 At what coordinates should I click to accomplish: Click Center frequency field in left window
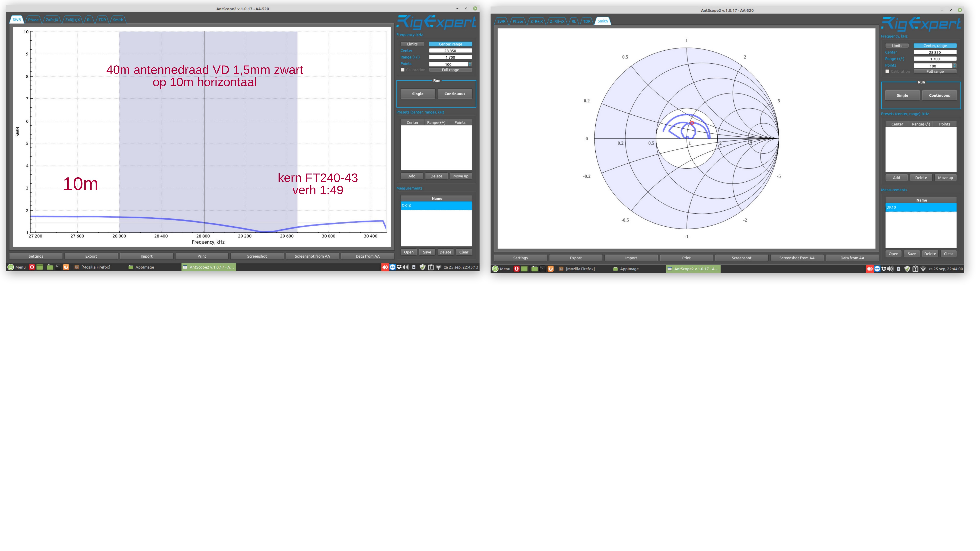450,51
